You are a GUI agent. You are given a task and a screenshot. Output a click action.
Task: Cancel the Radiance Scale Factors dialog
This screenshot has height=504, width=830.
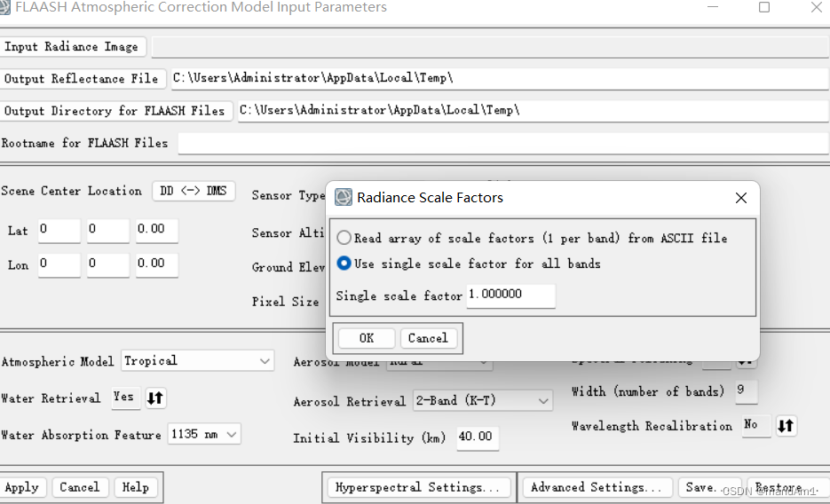(428, 338)
